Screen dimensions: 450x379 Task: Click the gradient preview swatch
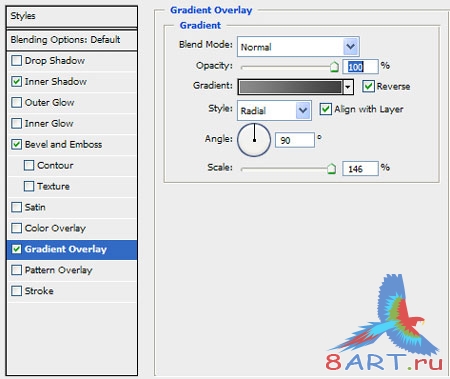[290, 87]
